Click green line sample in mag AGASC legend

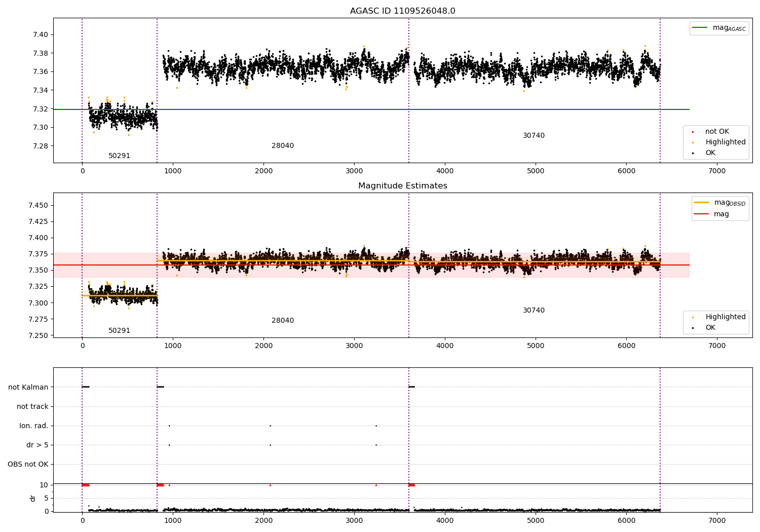[x=700, y=28]
